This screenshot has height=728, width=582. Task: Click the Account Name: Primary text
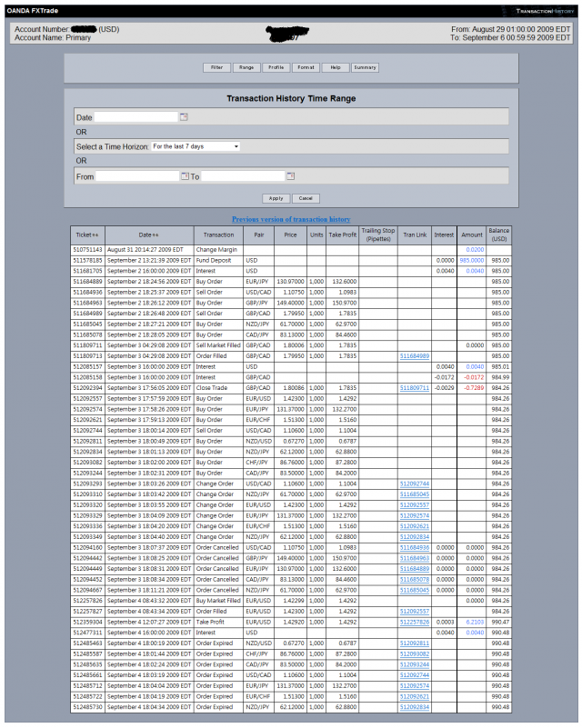(x=53, y=37)
